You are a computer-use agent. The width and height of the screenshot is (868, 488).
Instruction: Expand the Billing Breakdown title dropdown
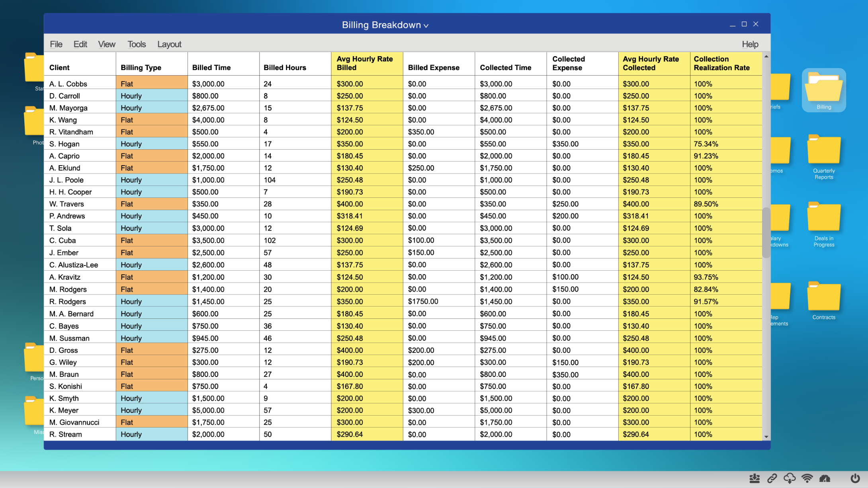click(426, 25)
